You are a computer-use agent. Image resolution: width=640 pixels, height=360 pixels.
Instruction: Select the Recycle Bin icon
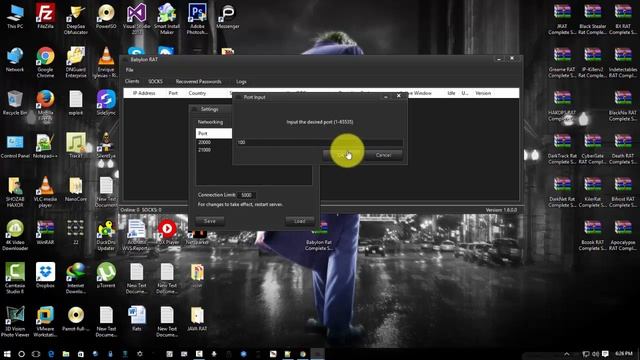[x=15, y=103]
